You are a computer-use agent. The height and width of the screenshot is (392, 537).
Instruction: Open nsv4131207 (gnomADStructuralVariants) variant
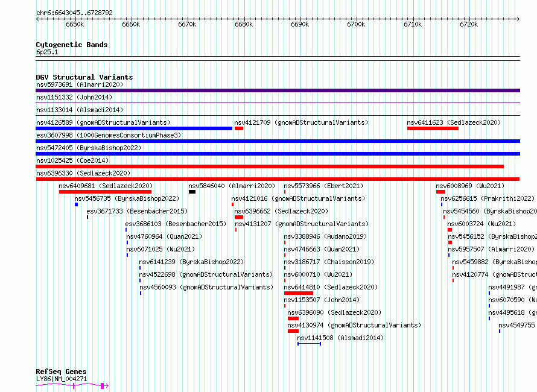[302, 224]
